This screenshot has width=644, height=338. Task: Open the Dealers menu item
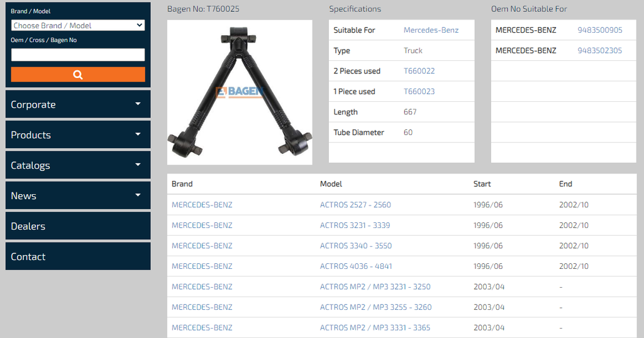[28, 226]
